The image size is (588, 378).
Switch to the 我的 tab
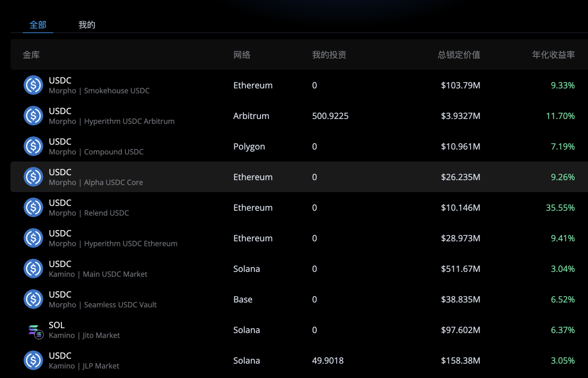pos(87,25)
